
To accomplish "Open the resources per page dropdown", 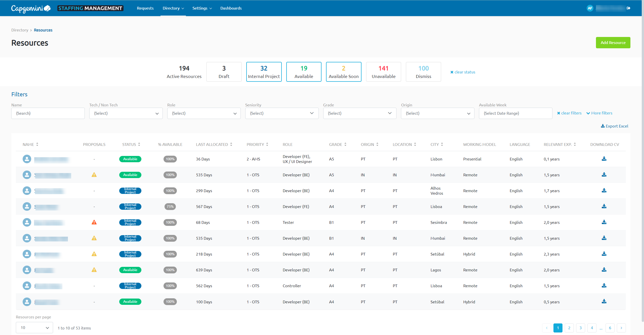I will coord(34,328).
